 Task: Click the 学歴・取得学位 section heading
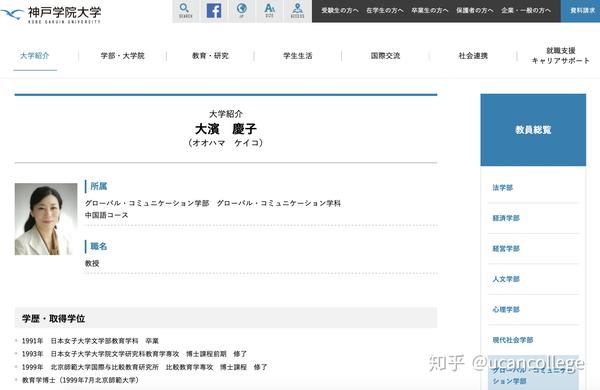53,318
